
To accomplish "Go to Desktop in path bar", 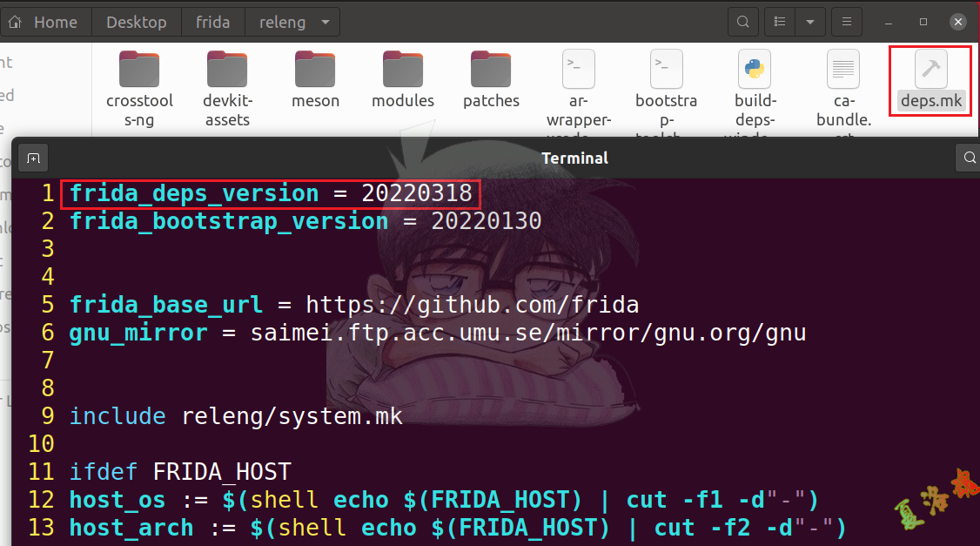I will point(137,22).
